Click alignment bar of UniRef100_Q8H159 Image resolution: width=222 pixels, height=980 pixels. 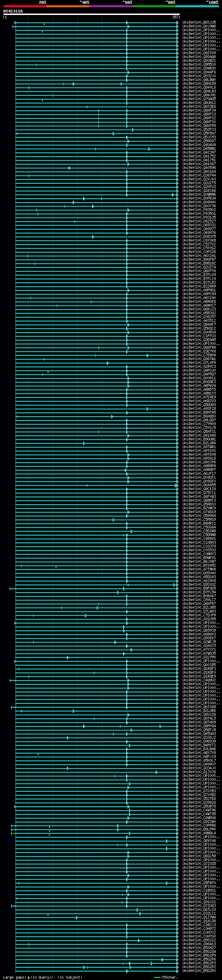point(97,84)
